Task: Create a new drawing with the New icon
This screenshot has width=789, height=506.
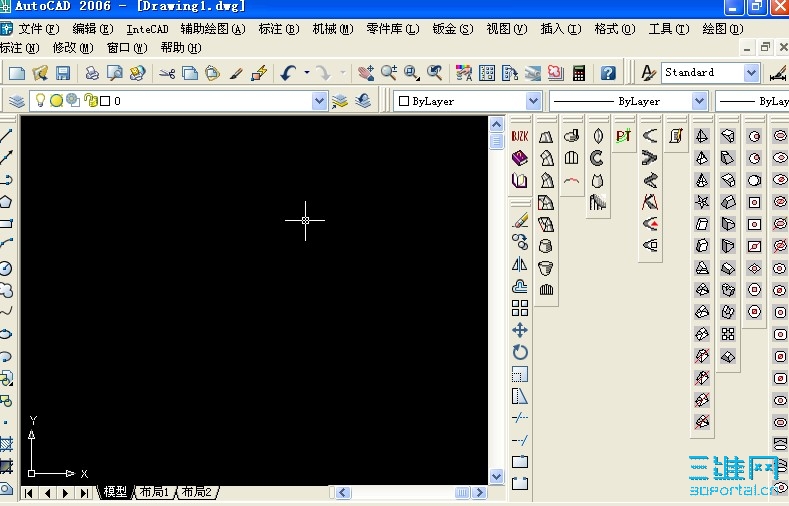Action: click(17, 73)
